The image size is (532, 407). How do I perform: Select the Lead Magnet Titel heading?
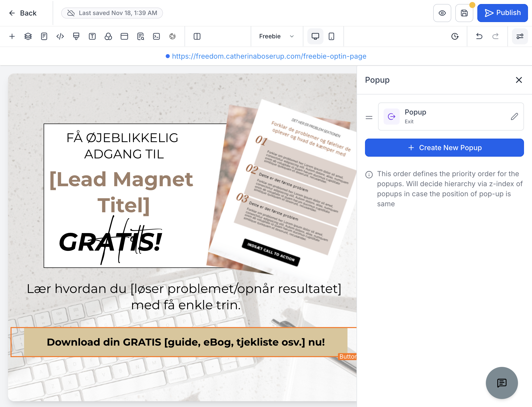[x=122, y=192]
